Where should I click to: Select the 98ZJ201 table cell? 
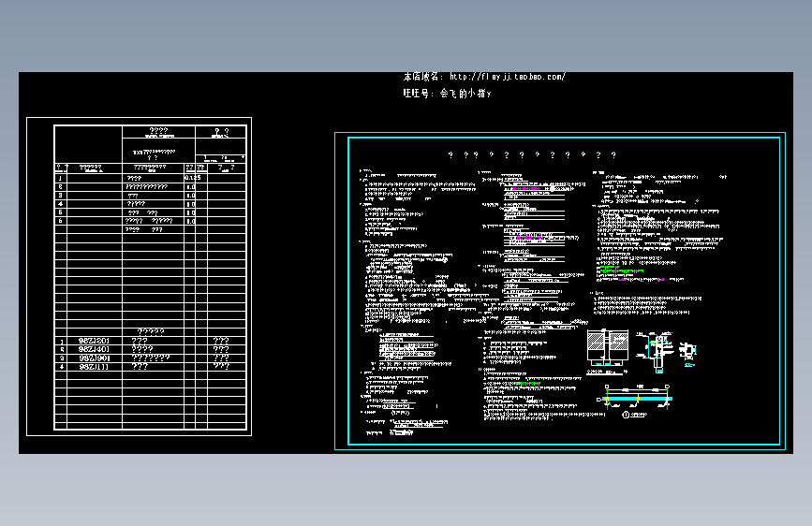[94, 341]
